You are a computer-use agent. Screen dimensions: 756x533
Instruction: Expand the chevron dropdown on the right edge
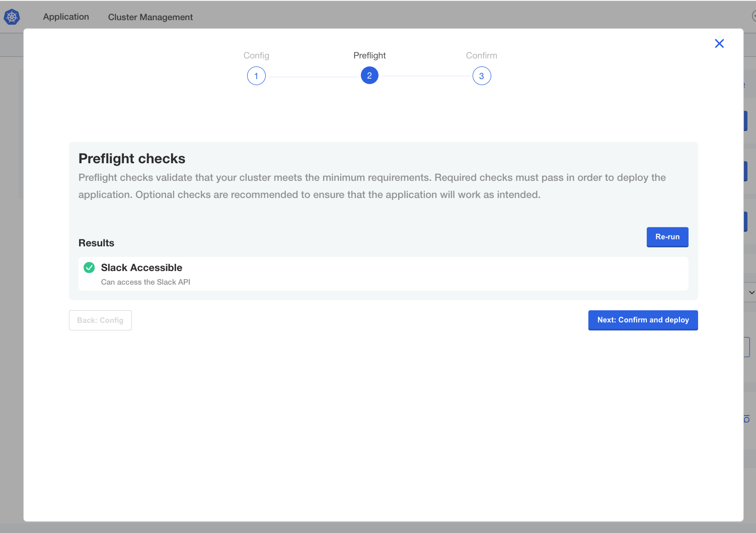[x=751, y=292]
